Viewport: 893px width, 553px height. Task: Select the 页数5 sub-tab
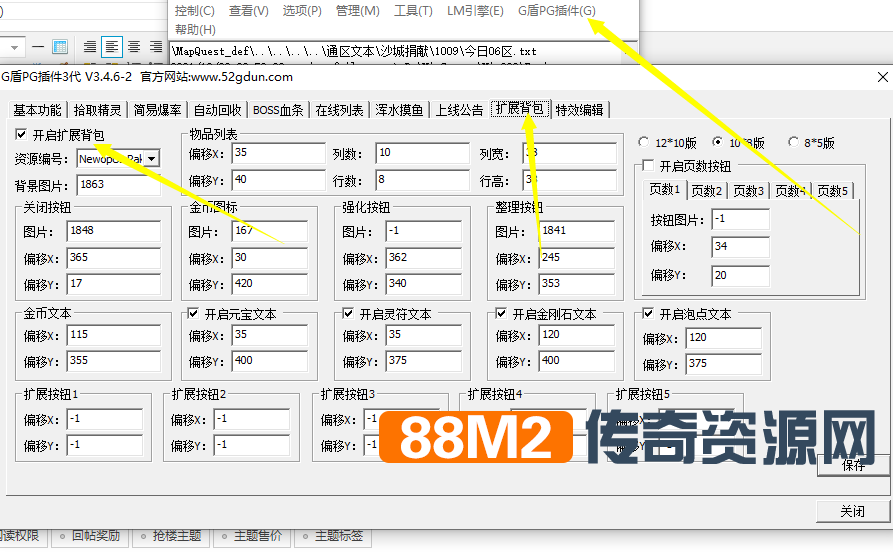pyautogui.click(x=833, y=191)
